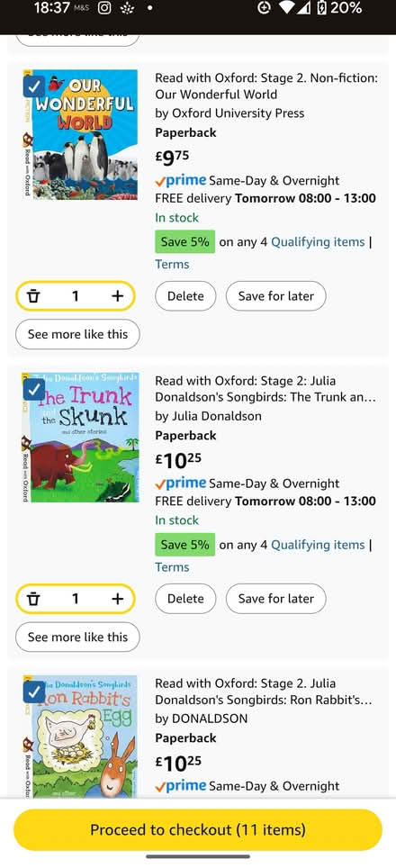
Task: See more like The Trunk and the Skunk
Action: pos(77,637)
